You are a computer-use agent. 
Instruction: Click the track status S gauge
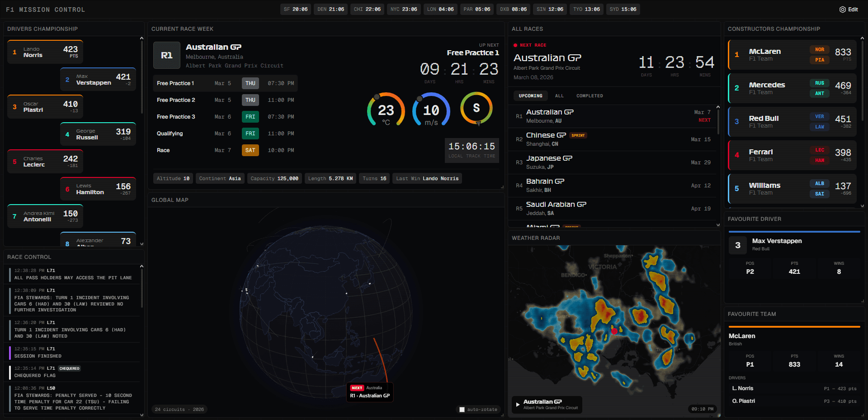coord(476,109)
